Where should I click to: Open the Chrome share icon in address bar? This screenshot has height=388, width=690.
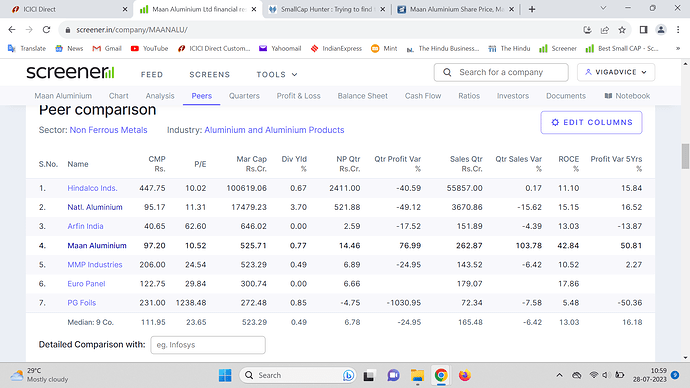[605, 29]
